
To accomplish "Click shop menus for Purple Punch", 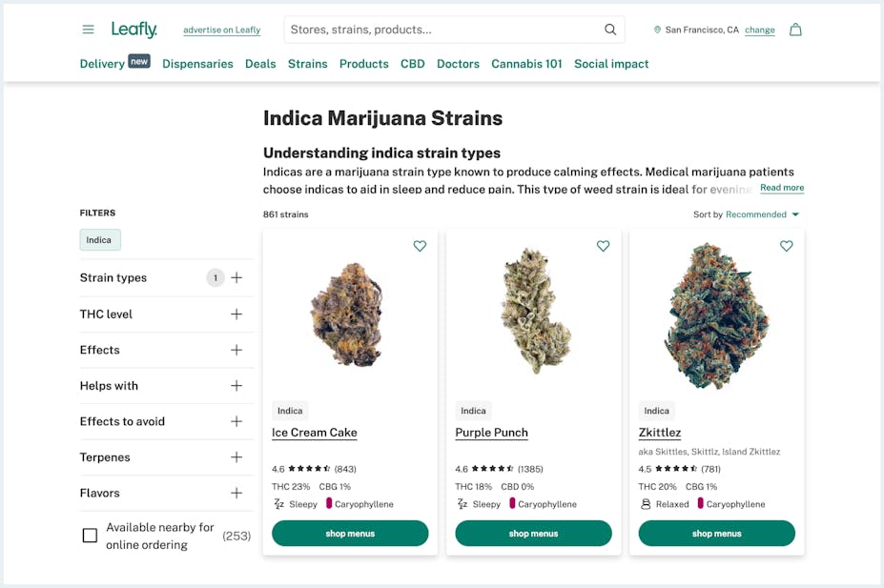I will (x=533, y=533).
